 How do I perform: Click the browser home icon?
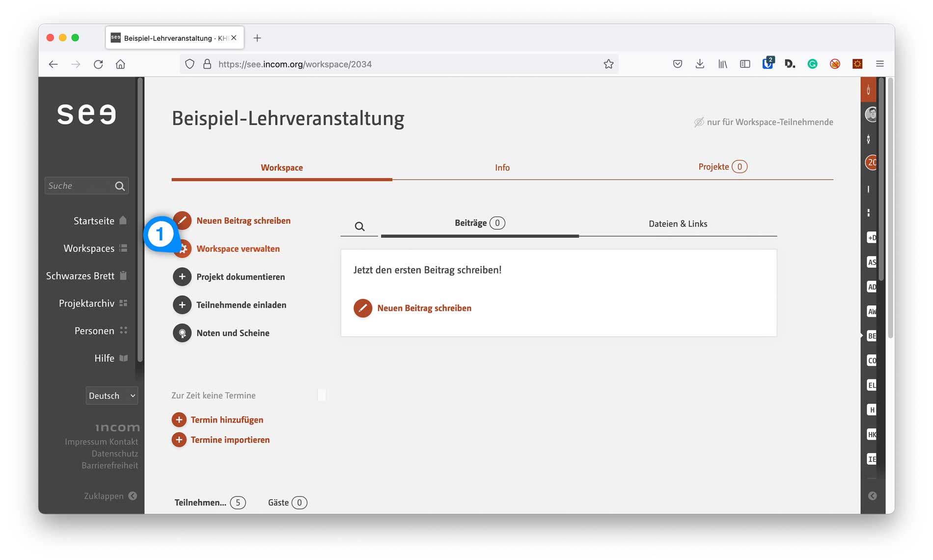[x=120, y=64]
